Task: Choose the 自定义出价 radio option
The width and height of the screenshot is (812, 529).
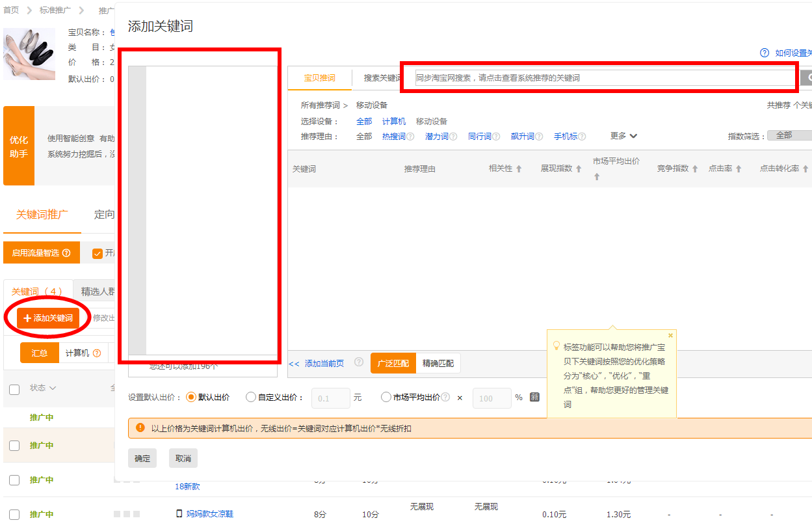Action: (x=250, y=398)
